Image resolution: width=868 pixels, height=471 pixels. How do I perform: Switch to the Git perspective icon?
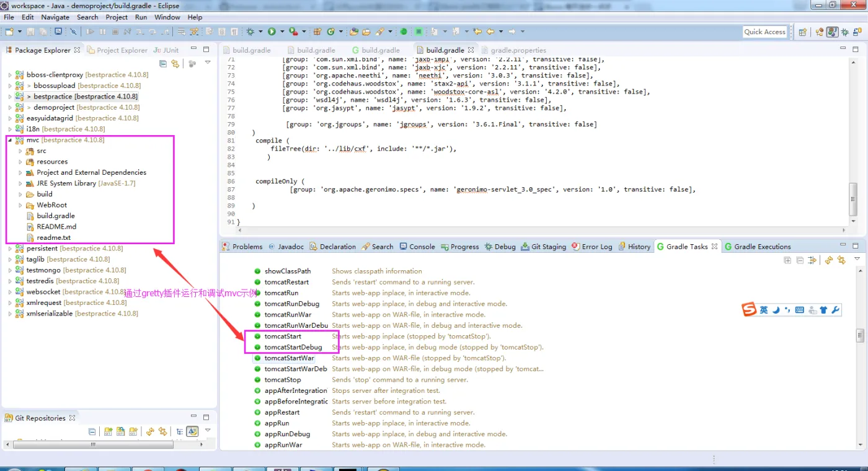click(x=858, y=32)
